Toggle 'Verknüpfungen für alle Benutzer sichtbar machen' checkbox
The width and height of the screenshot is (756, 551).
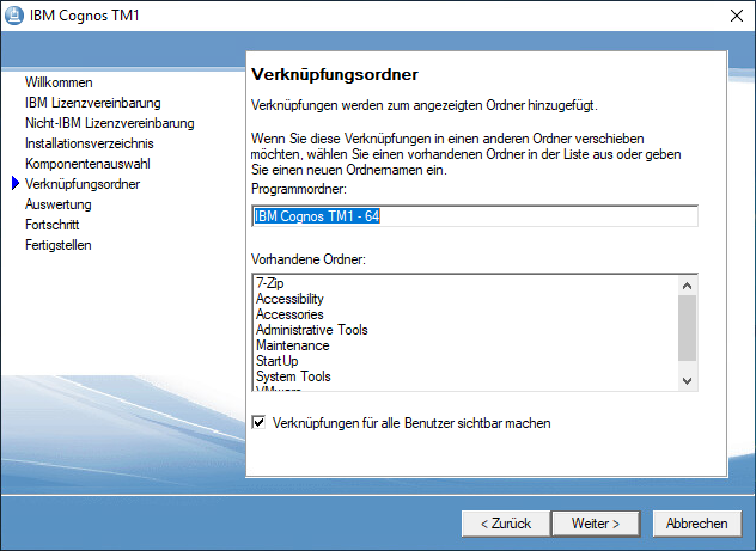(259, 423)
